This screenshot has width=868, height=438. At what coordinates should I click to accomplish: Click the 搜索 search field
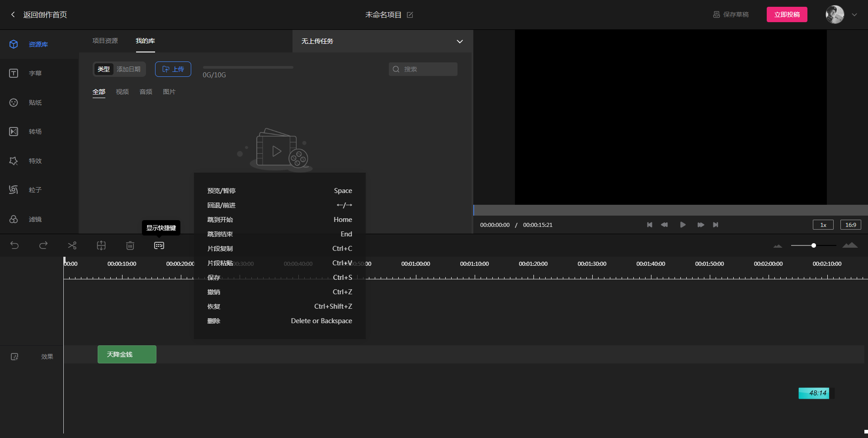tap(423, 69)
